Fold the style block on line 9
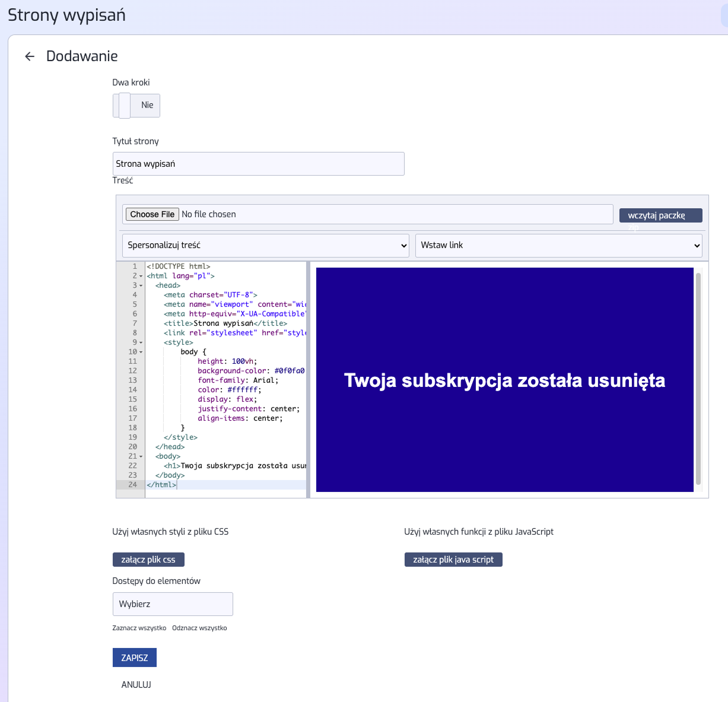Image resolution: width=728 pixels, height=702 pixels. [141, 343]
